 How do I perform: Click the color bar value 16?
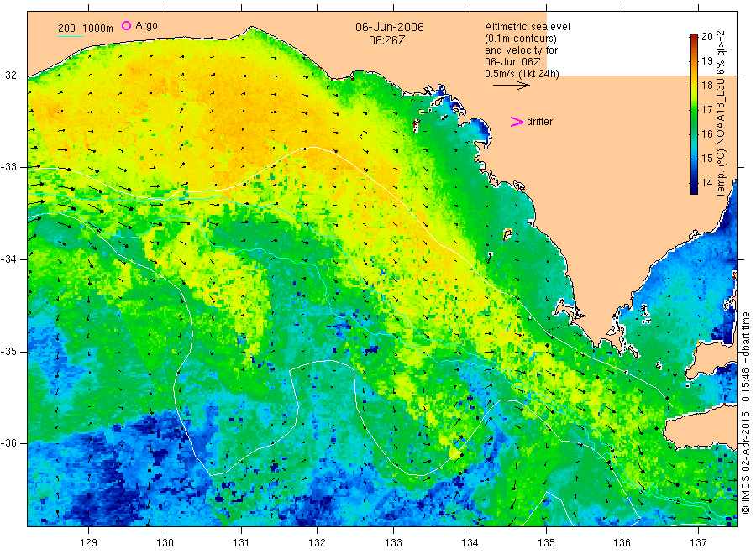click(x=706, y=134)
